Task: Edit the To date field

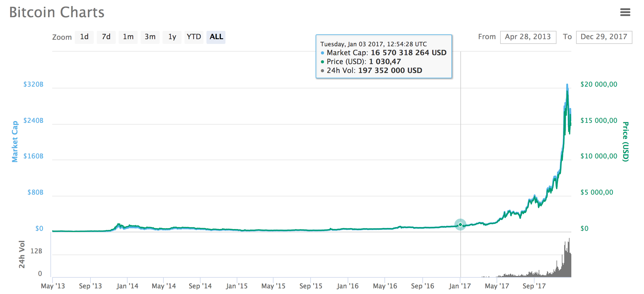Action: tap(604, 37)
